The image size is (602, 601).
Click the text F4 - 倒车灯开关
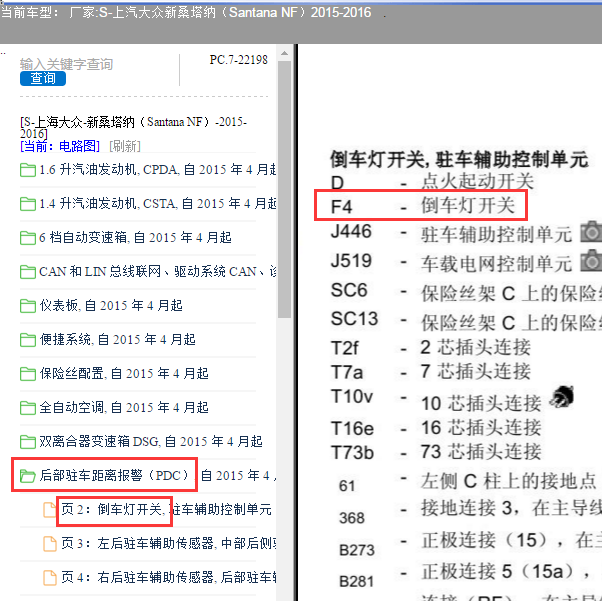click(422, 206)
